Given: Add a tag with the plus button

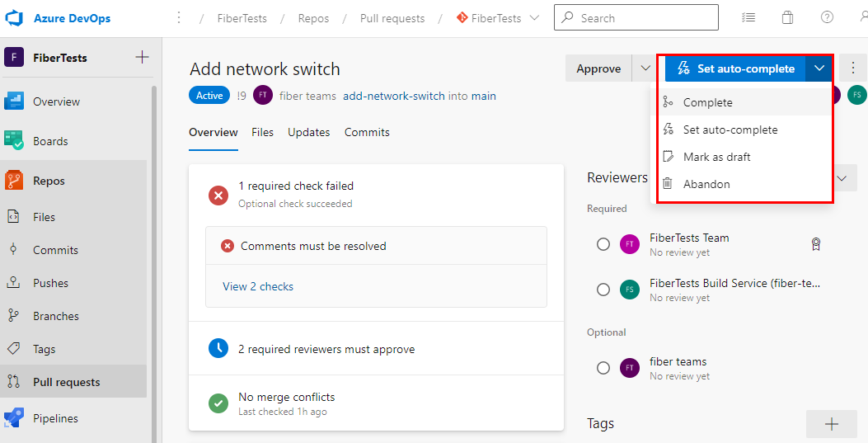Looking at the screenshot, I should click(832, 424).
